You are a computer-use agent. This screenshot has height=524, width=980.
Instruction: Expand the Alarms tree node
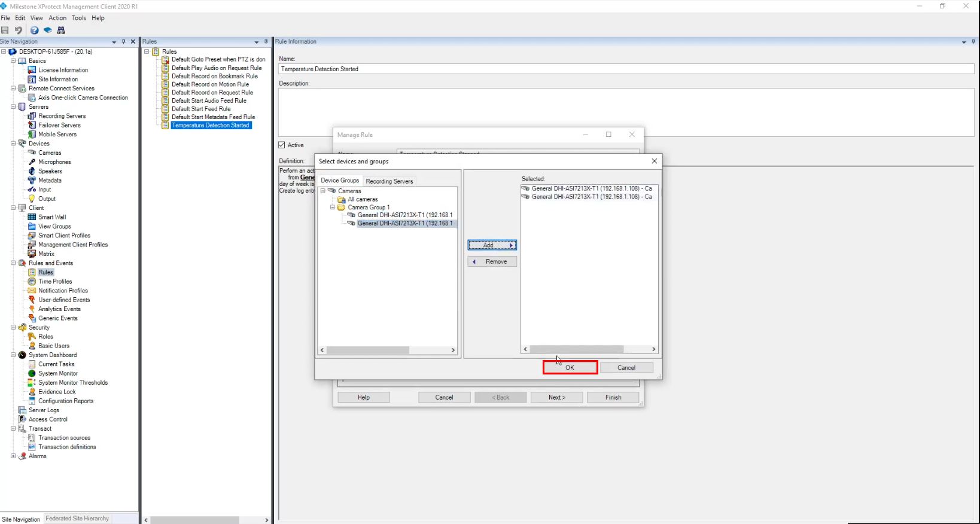[13, 456]
